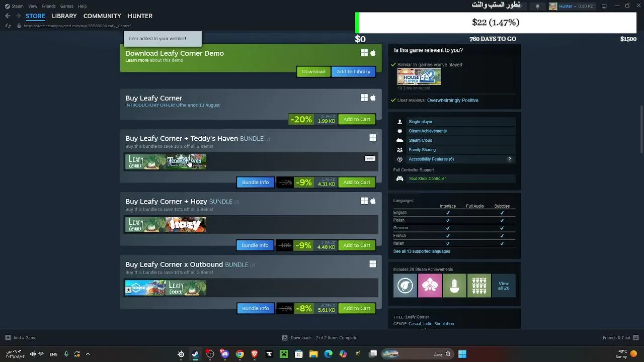Screen dimensions: 644x362
Task: Add Outbound bundle to cart
Action: pyautogui.click(x=357, y=308)
